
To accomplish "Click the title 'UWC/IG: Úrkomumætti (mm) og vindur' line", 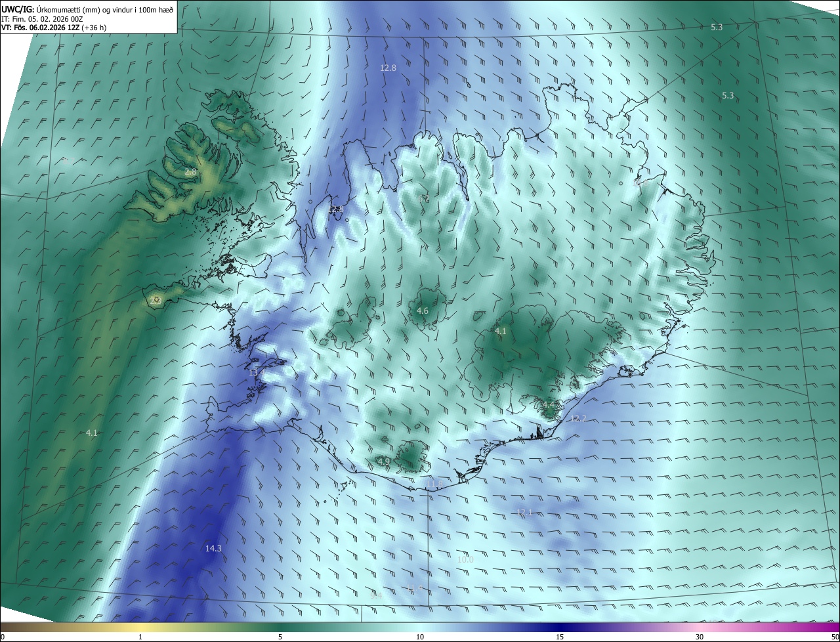I will [87, 9].
